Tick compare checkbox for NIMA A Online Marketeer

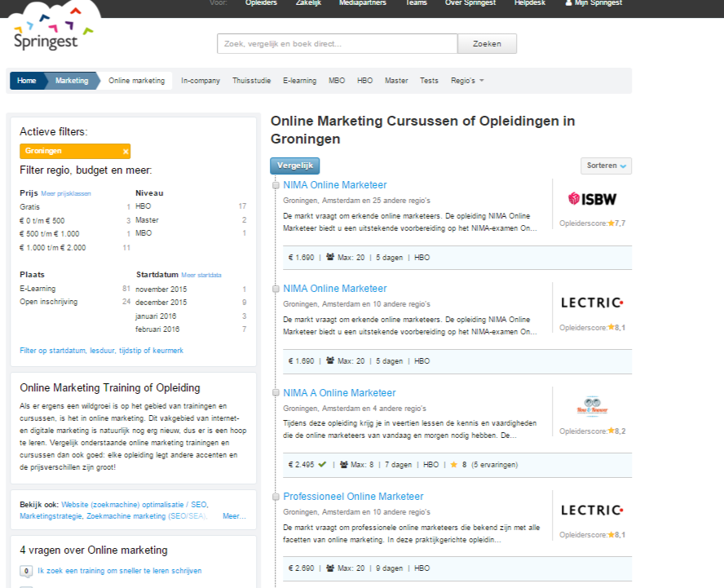click(x=276, y=394)
